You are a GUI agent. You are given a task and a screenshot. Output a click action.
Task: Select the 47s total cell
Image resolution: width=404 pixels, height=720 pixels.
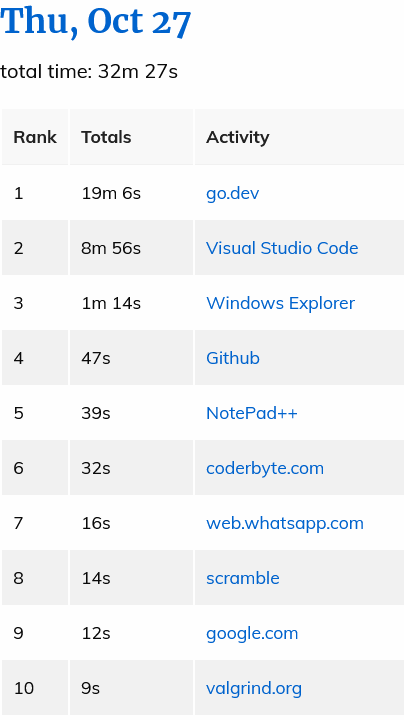(x=131, y=358)
